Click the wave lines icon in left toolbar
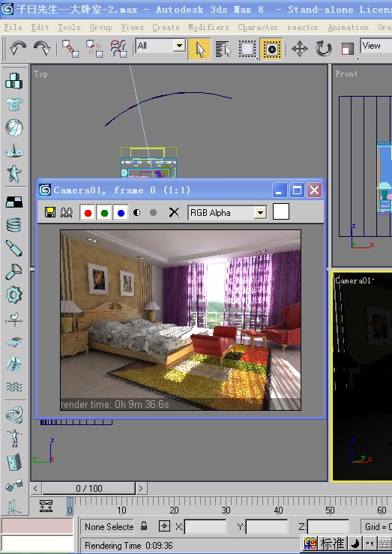 tap(14, 387)
